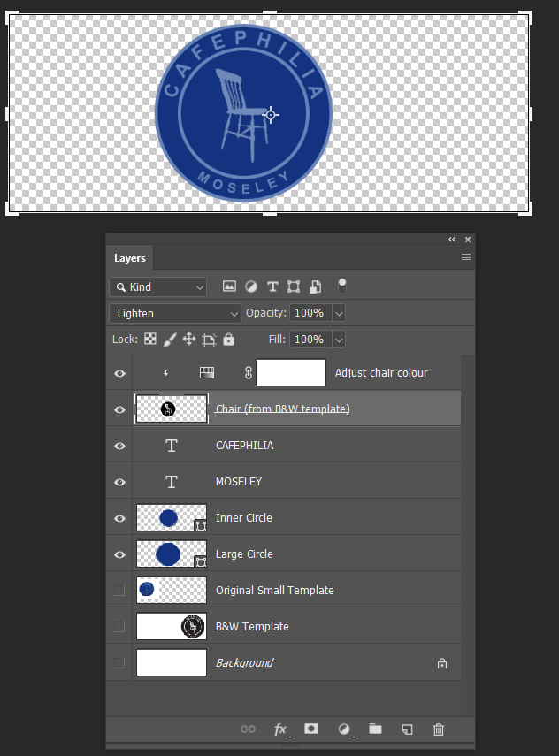Screen dimensions: 559x756
Task: Open the Opacity slider dropdown arrow
Action: click(339, 313)
